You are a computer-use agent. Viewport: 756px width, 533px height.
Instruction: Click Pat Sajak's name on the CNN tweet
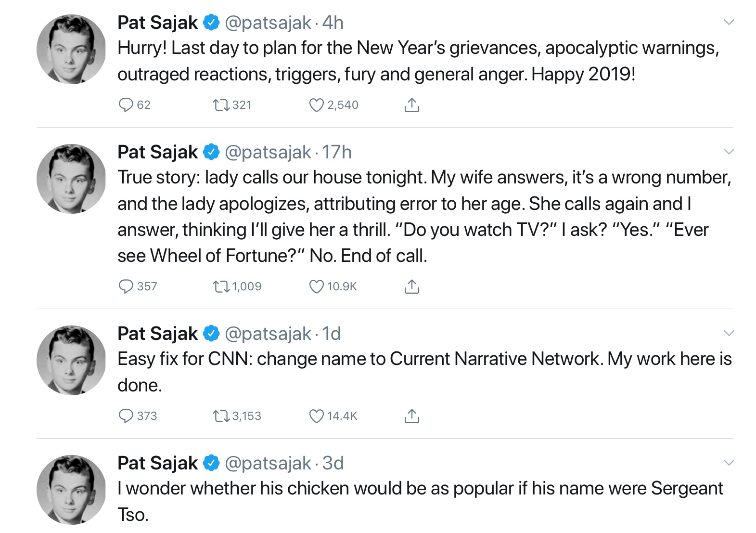pyautogui.click(x=157, y=334)
